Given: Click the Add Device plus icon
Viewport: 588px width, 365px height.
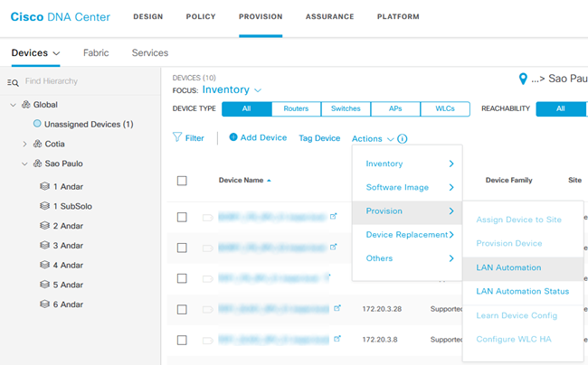Looking at the screenshot, I should point(233,137).
